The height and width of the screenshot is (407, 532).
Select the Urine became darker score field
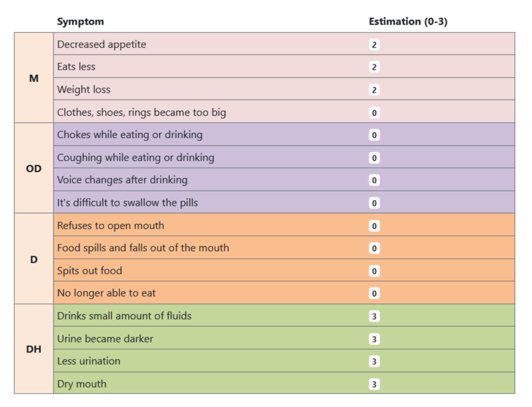point(374,339)
